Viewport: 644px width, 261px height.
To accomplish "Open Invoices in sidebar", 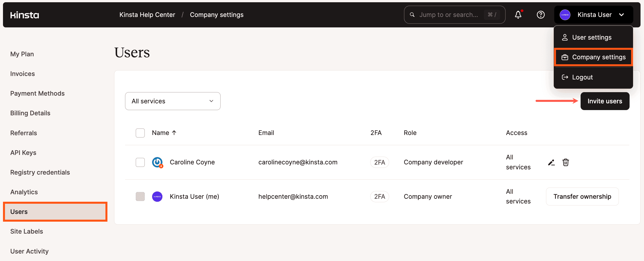I will pyautogui.click(x=22, y=74).
